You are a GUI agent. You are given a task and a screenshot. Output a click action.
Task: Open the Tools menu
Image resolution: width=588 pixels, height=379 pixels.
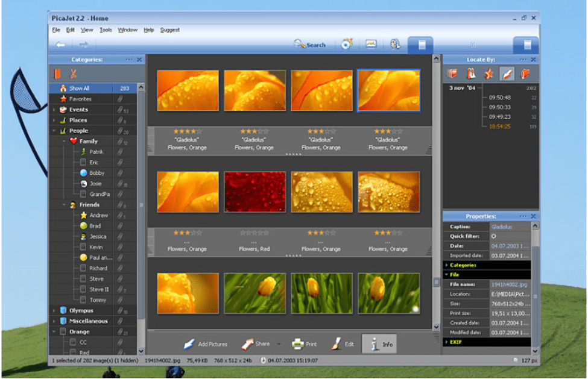[x=106, y=30]
